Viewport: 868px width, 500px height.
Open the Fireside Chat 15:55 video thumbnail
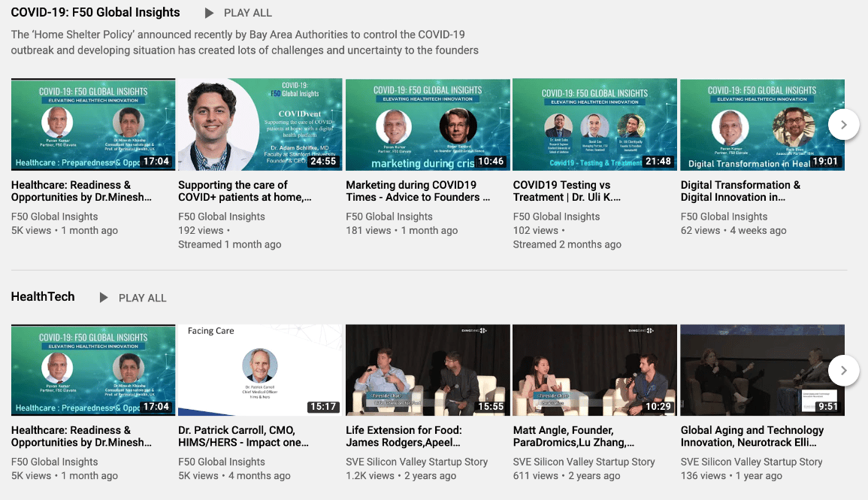(x=428, y=370)
